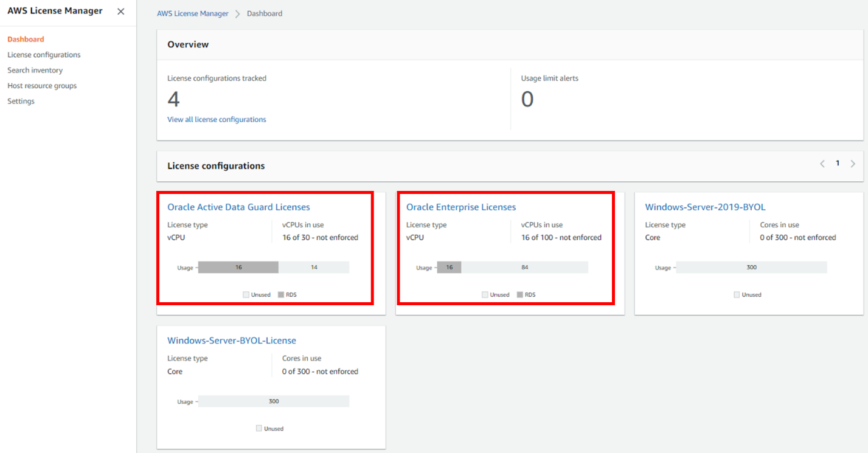868x453 pixels.
Task: Navigate to Host resource groups
Action: (42, 86)
